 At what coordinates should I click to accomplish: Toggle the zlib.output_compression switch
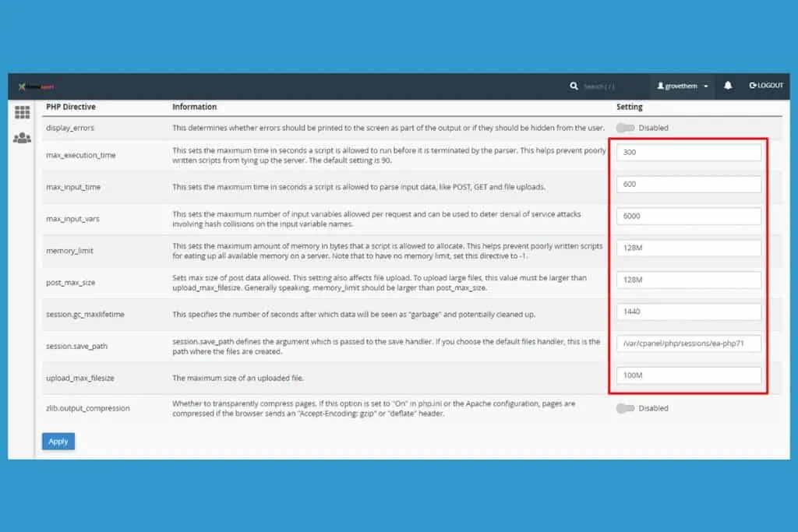tap(625, 408)
